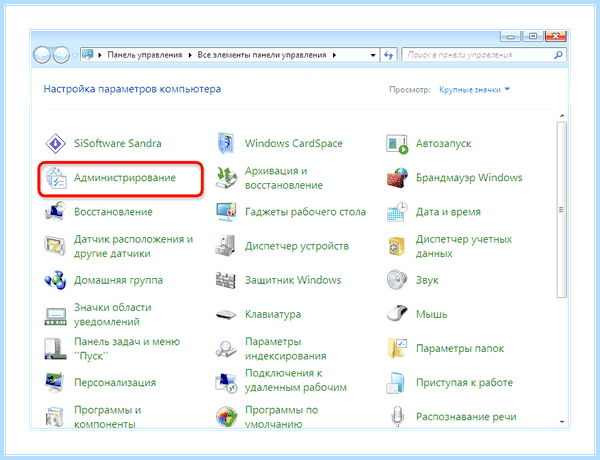Click the Forward navigation button
The height and width of the screenshot is (460, 600).
pyautogui.click(x=61, y=55)
